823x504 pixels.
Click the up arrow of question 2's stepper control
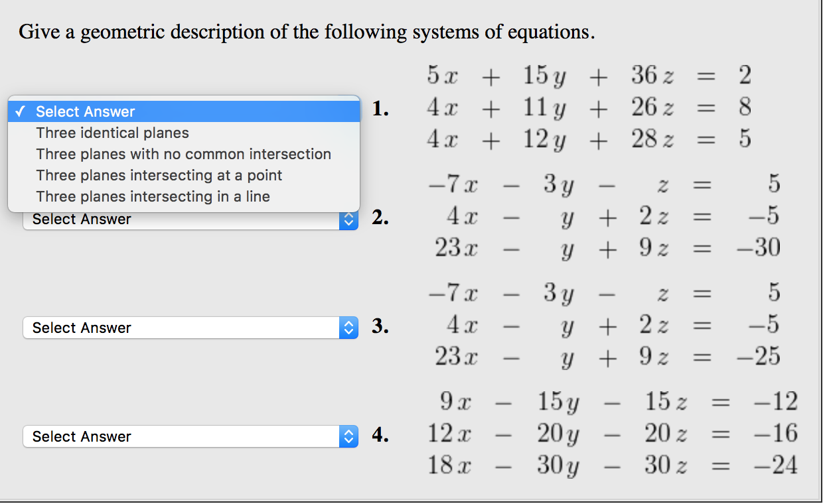click(348, 216)
